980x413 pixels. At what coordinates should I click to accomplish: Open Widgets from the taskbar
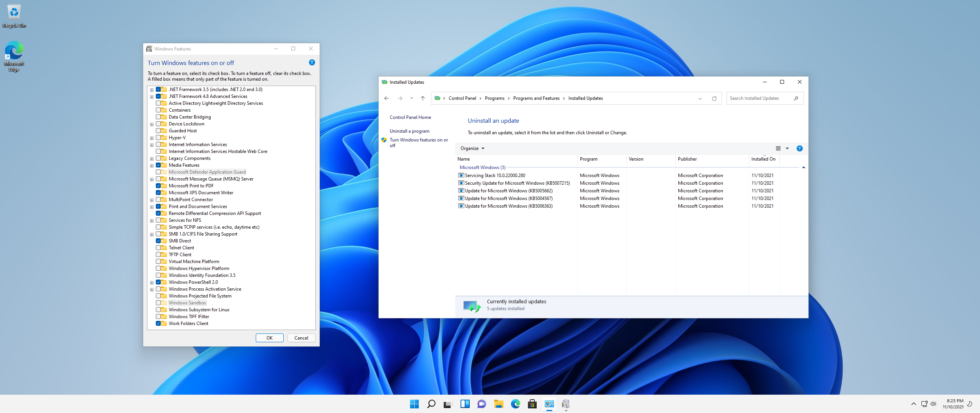click(465, 404)
